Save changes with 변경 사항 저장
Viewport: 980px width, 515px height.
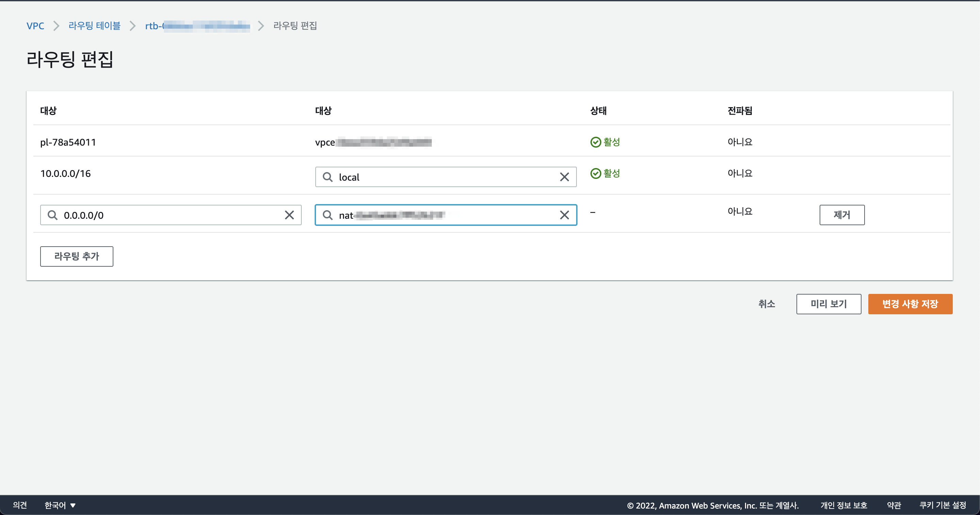coord(910,304)
